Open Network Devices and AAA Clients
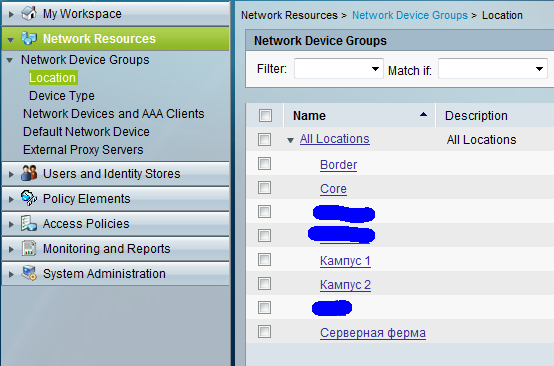Image resolution: width=554 pixels, height=366 pixels. [114, 114]
